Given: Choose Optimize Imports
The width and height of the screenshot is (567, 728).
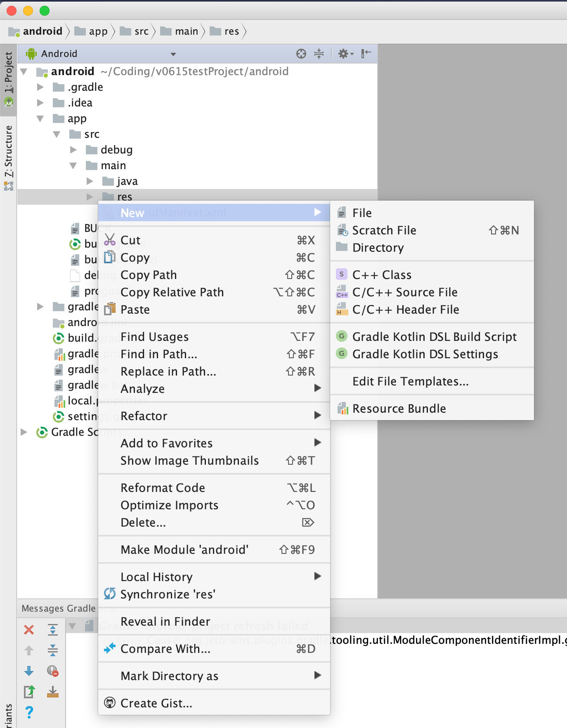Looking at the screenshot, I should point(214,505).
